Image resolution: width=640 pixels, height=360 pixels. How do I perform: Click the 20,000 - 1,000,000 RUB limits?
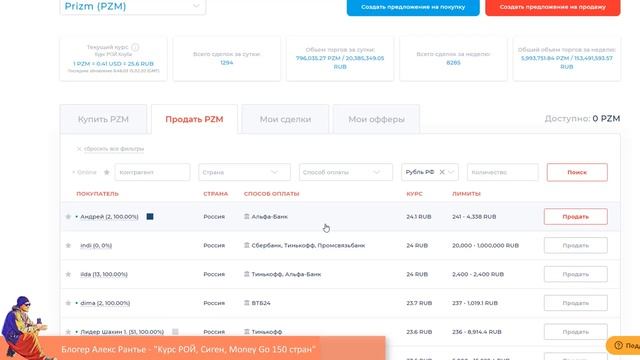tap(485, 246)
